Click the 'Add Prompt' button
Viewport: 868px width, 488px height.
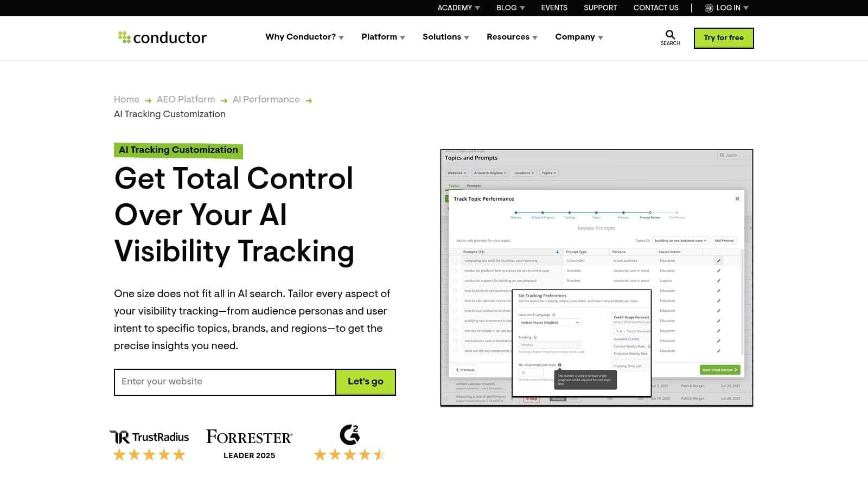(x=724, y=241)
